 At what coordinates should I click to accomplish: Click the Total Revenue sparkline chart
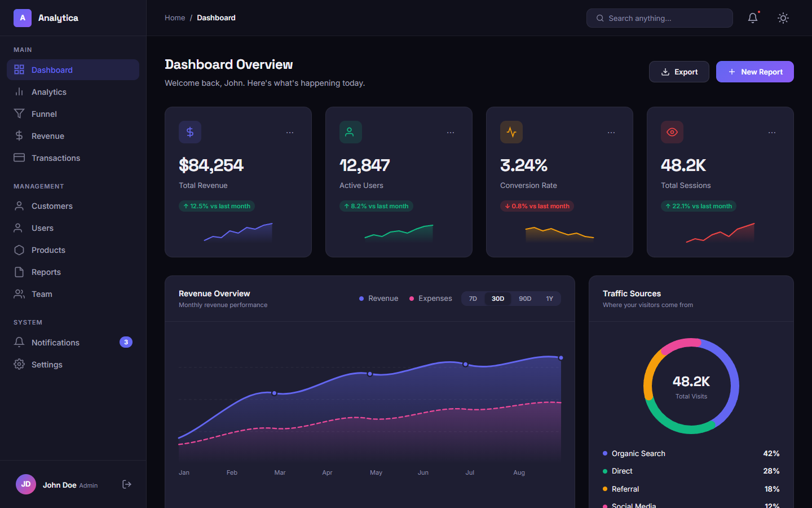coord(238,232)
